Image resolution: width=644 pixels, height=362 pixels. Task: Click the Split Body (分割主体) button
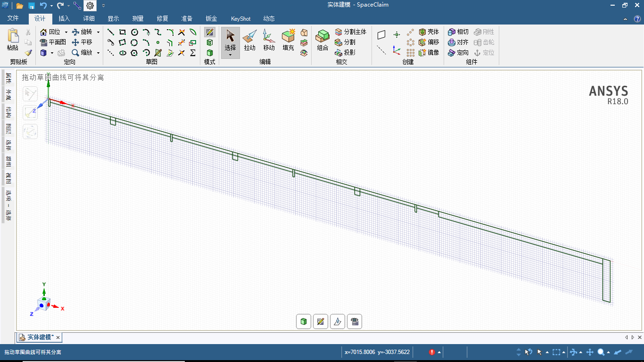point(350,32)
